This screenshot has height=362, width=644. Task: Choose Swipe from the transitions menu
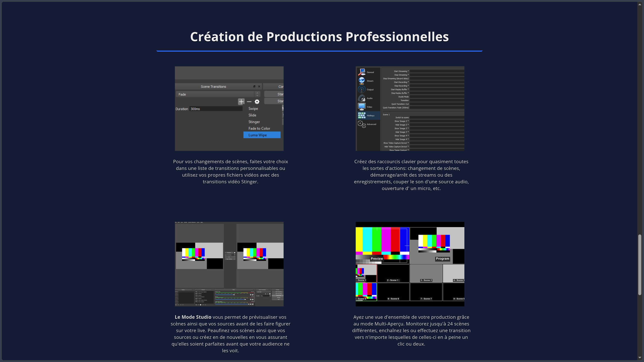pyautogui.click(x=253, y=109)
